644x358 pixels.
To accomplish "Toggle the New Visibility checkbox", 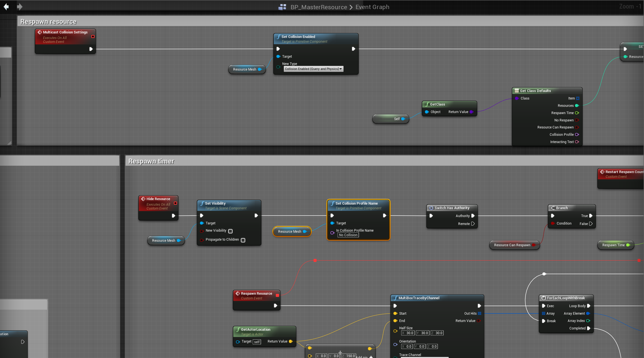I will [x=231, y=231].
